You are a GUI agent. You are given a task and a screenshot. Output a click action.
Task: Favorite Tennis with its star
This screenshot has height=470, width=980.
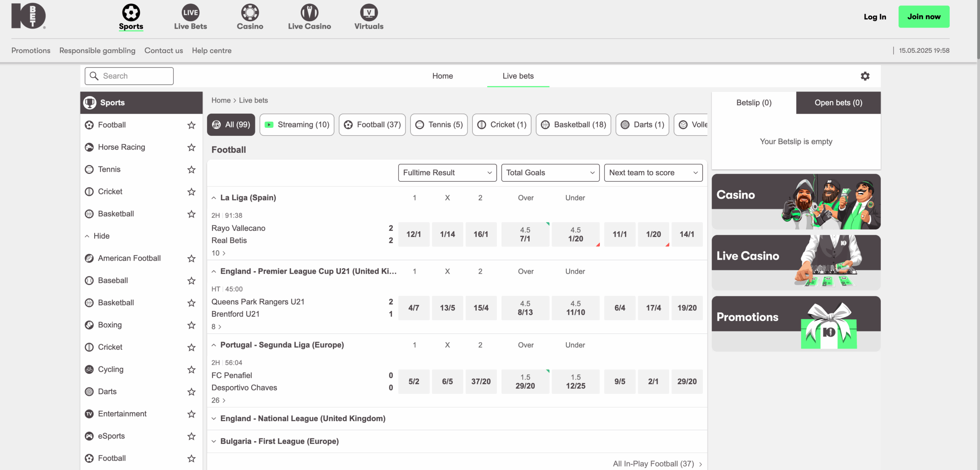(191, 169)
